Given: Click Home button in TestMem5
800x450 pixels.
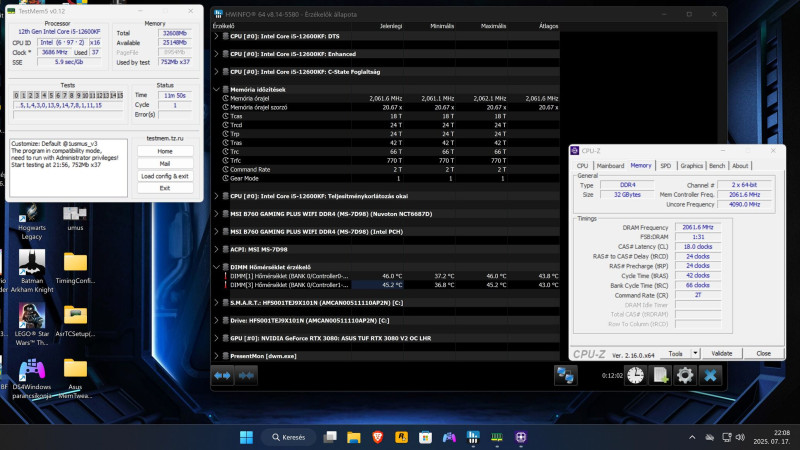Looking at the screenshot, I should (x=165, y=152).
